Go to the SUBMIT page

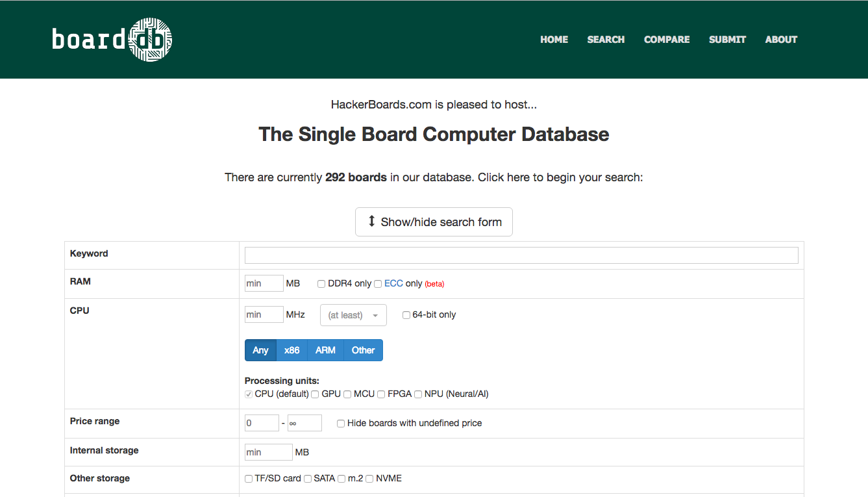click(727, 39)
